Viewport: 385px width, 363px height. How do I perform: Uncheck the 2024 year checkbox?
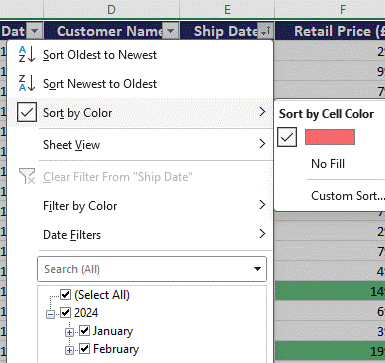66,313
